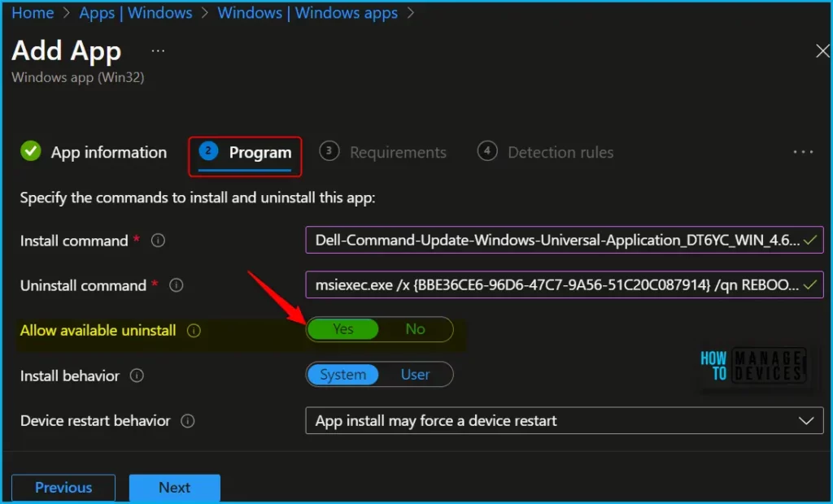
Task: Go to the App information step
Action: (x=94, y=153)
